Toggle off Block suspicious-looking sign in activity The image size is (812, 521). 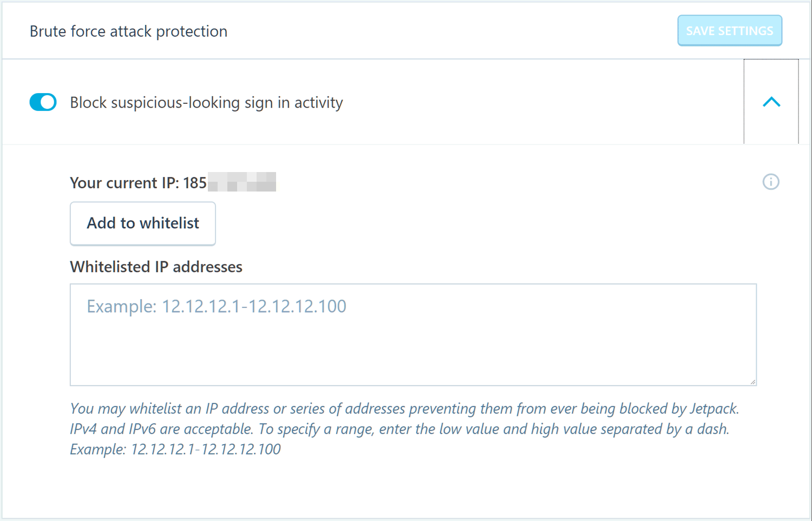[x=43, y=102]
